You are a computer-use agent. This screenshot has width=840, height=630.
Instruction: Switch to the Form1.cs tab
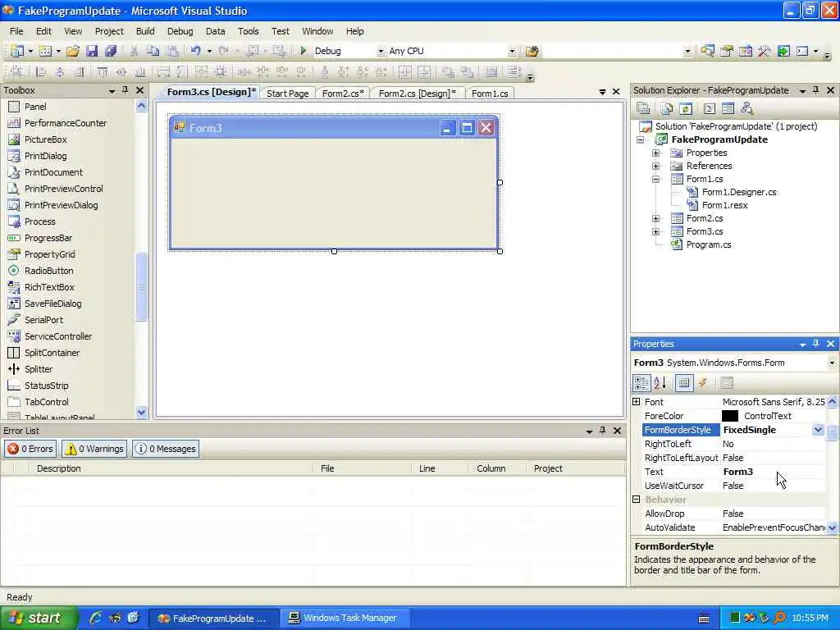coord(490,94)
